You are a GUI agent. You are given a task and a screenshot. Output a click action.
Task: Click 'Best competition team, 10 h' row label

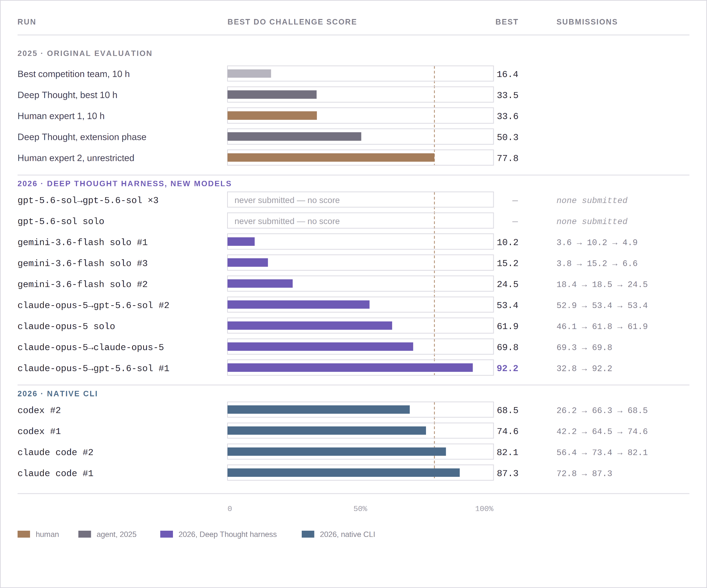(74, 74)
